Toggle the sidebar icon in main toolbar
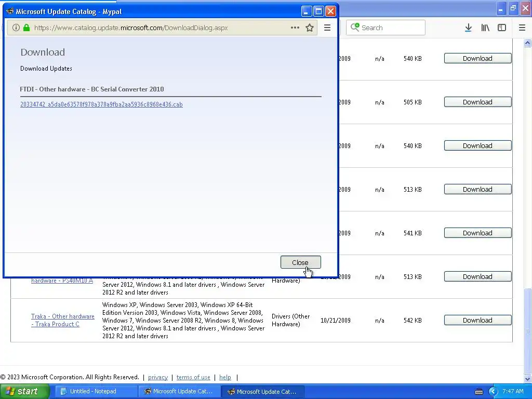Image resolution: width=532 pixels, height=399 pixels. [502, 28]
